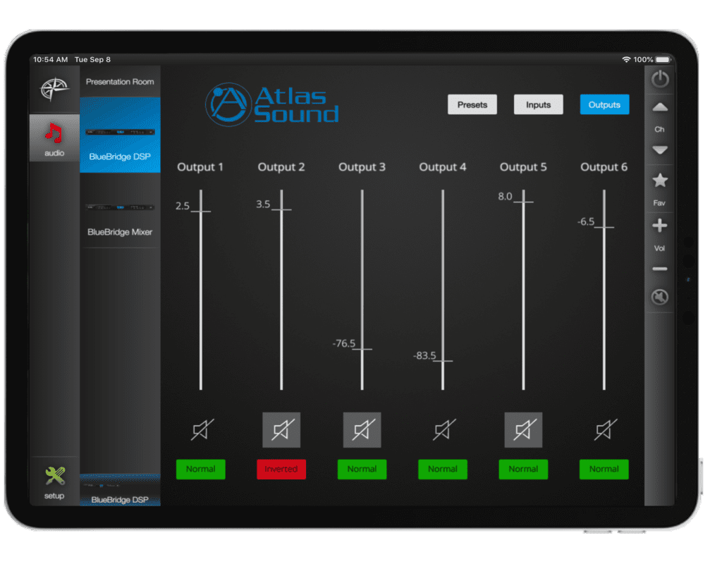Mute Output 1
Image resolution: width=722 pixels, height=588 pixels.
(202, 429)
